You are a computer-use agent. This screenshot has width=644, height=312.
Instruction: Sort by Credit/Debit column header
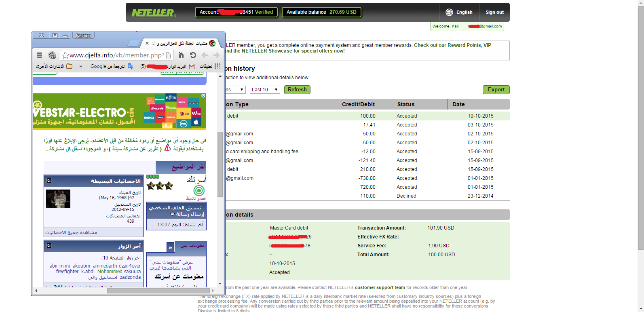tap(358, 104)
